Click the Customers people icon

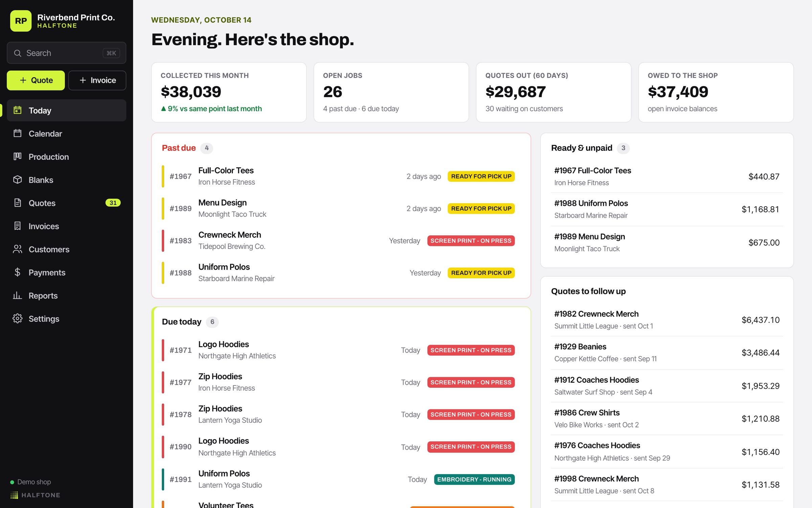18,249
